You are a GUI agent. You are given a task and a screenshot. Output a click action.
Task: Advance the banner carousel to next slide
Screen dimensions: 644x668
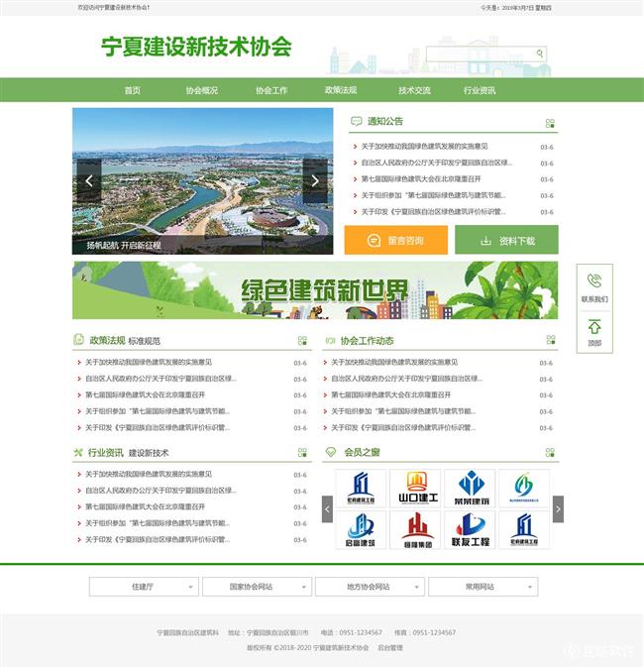point(315,180)
